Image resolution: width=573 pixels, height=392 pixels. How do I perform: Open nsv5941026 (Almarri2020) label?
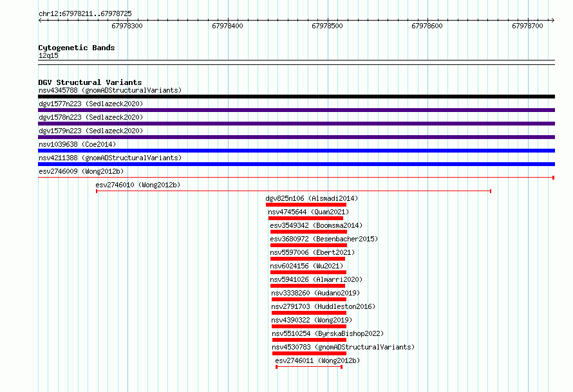[x=316, y=279]
